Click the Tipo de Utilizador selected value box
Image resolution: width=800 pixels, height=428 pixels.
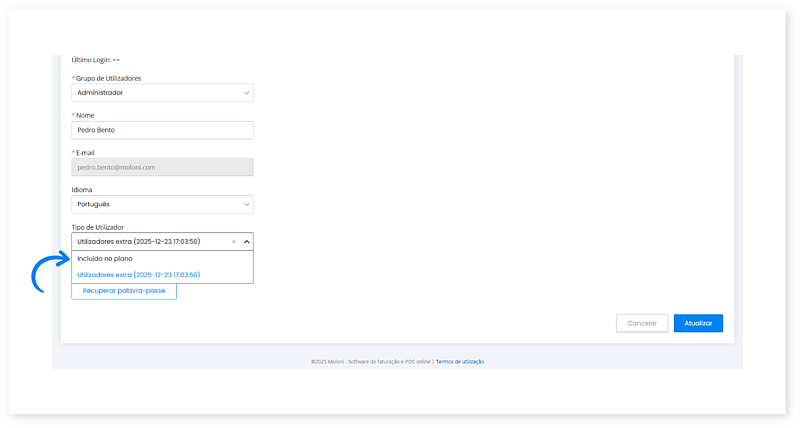point(150,241)
